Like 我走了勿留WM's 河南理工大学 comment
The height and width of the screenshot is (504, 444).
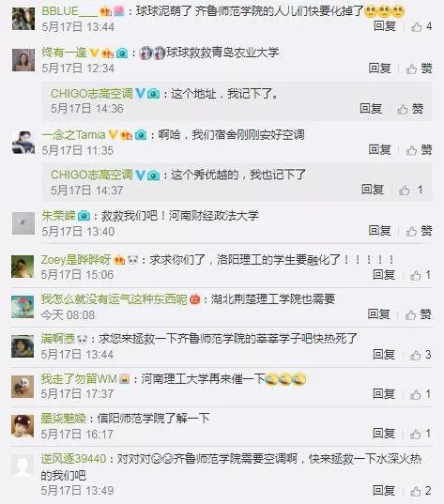416,394
